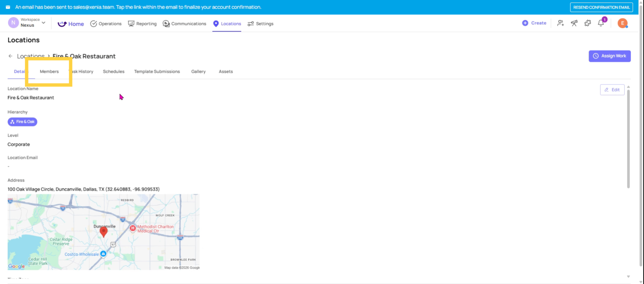Click the Fire & Oak Restaurant breadcrumb title
644x284 pixels.
click(x=84, y=56)
